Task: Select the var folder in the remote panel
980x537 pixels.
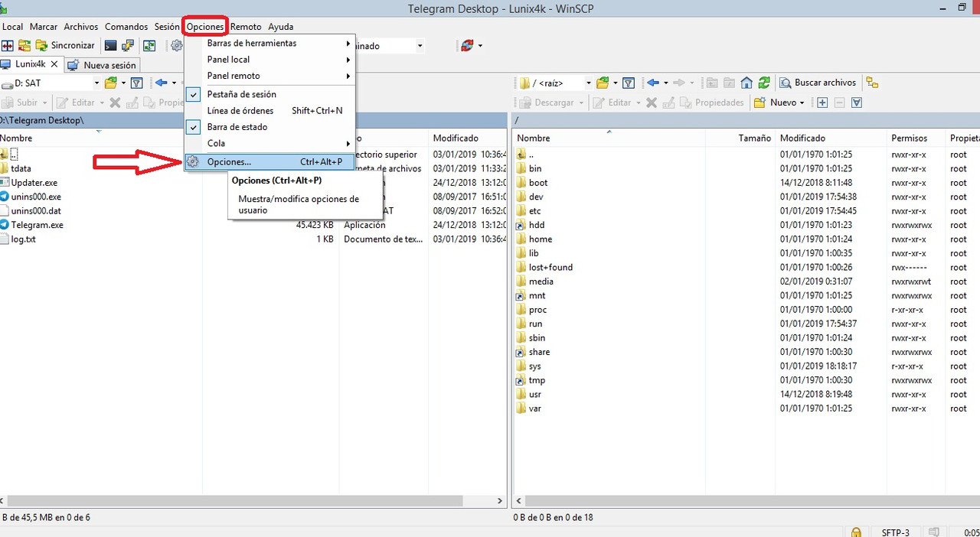Action: (x=535, y=408)
